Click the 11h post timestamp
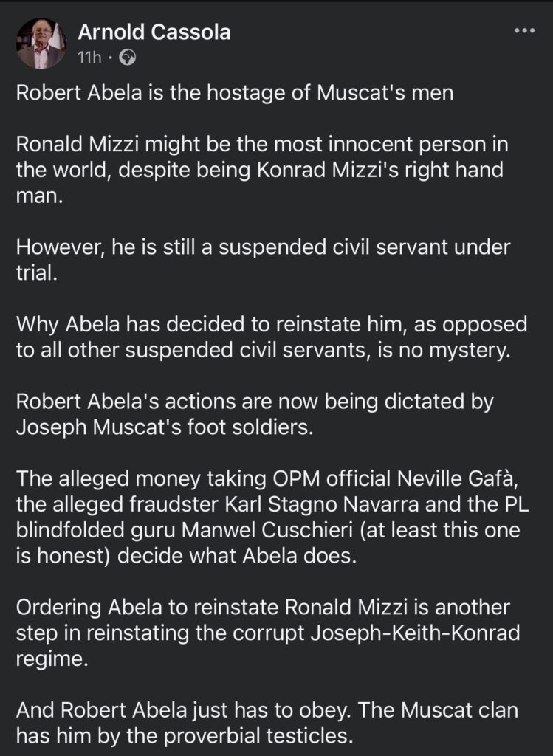 point(89,58)
